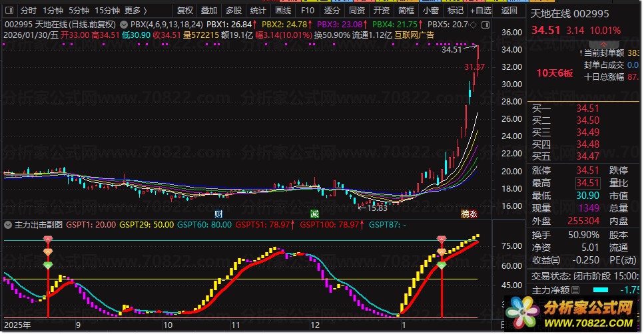Open the 小窗 mini window
Viewport: 644px width, 334px height.
[430, 10]
